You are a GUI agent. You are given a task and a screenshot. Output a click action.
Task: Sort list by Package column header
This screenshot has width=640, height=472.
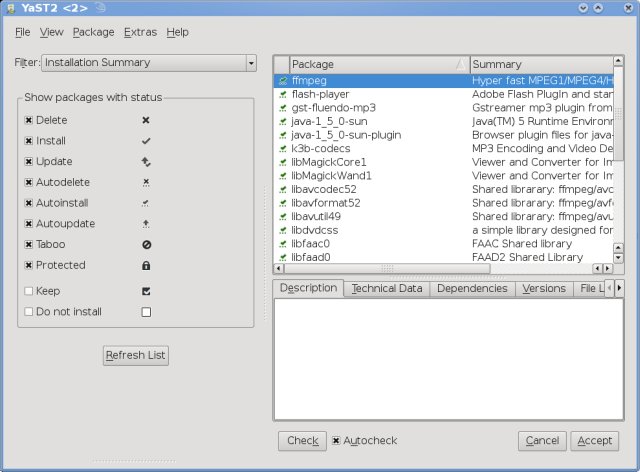coord(380,65)
